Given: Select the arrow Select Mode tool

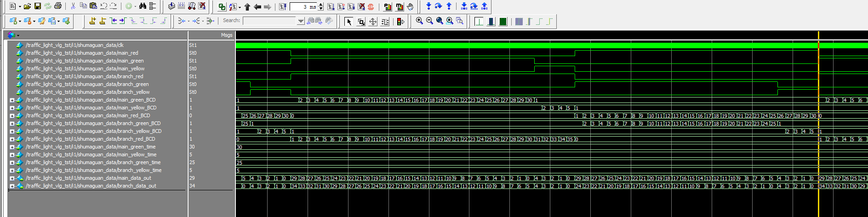Looking at the screenshot, I should coord(348,22).
